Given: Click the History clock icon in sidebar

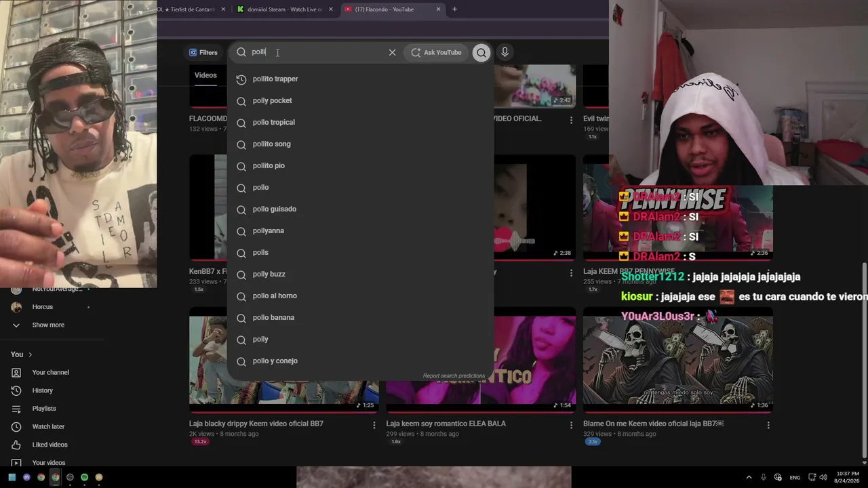Looking at the screenshot, I should coord(16,390).
